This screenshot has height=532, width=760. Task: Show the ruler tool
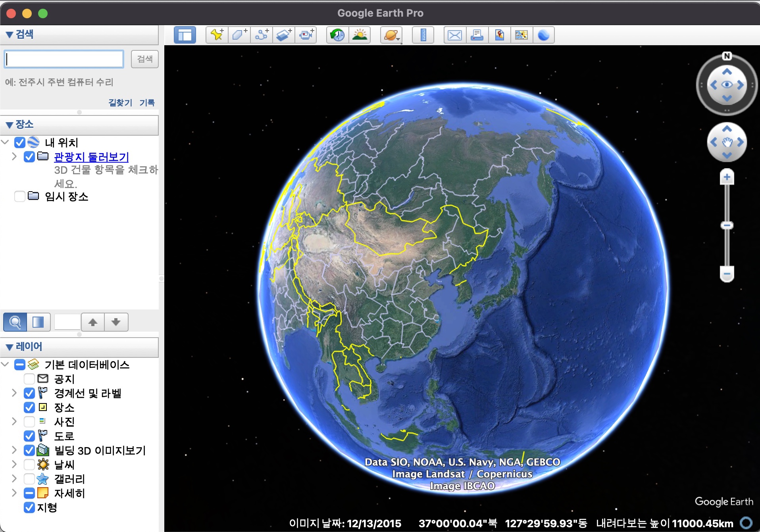pos(423,35)
